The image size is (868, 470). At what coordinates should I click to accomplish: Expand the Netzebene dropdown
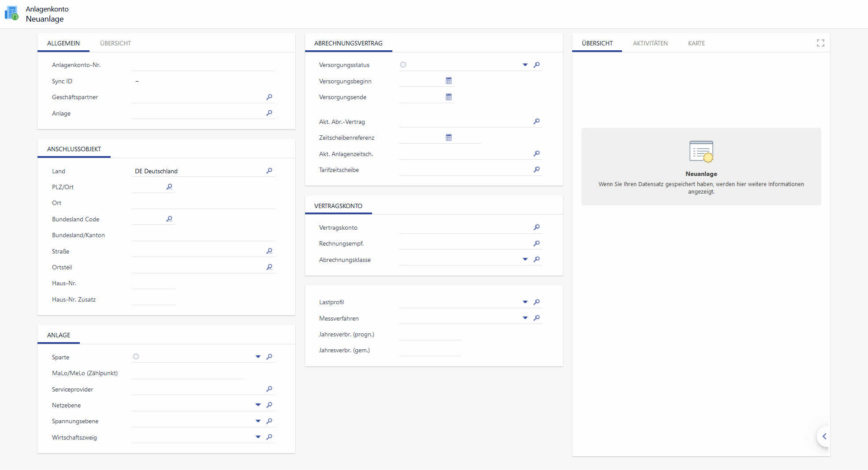coord(258,405)
